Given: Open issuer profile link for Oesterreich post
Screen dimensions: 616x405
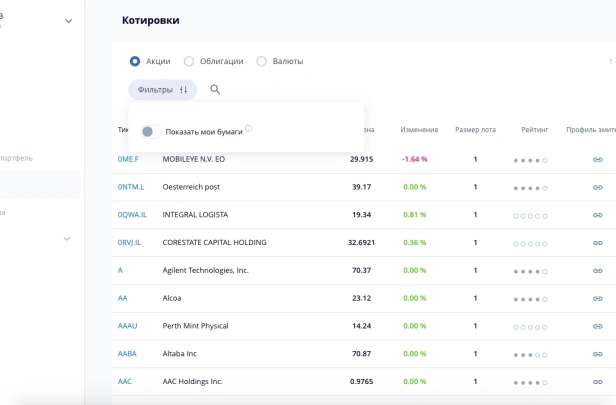Looking at the screenshot, I should (598, 187).
